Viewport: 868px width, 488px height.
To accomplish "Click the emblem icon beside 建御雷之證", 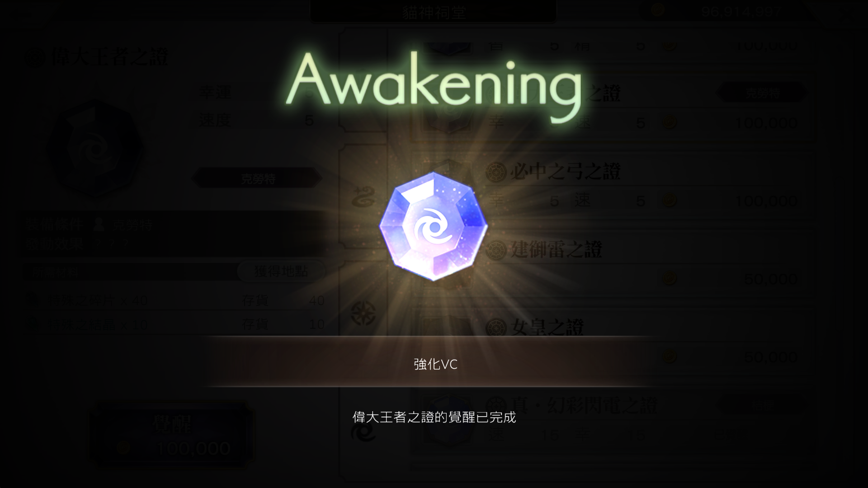I will coord(495,249).
